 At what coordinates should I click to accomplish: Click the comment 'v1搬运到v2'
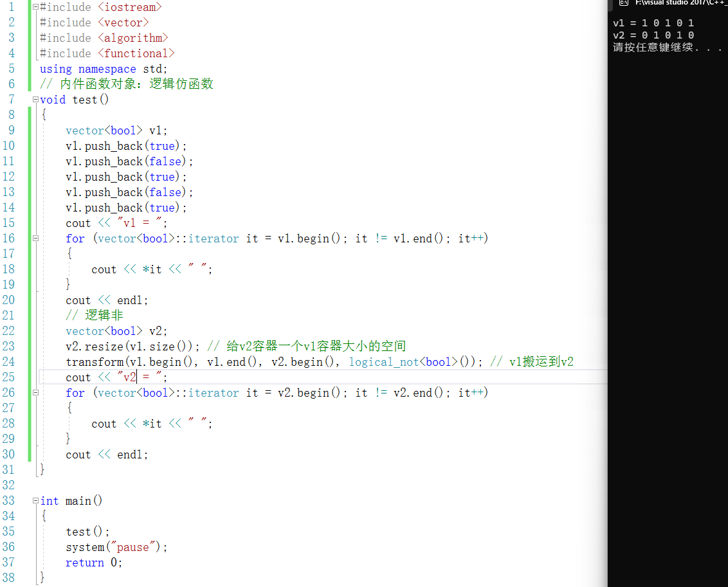pos(541,362)
